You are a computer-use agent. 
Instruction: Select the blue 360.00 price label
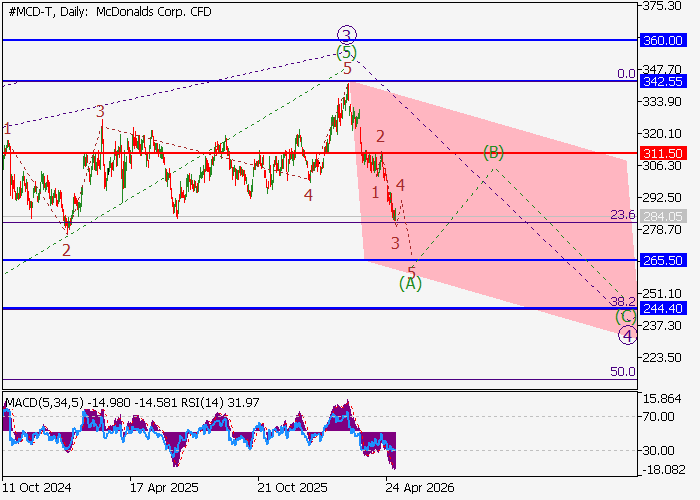point(663,41)
